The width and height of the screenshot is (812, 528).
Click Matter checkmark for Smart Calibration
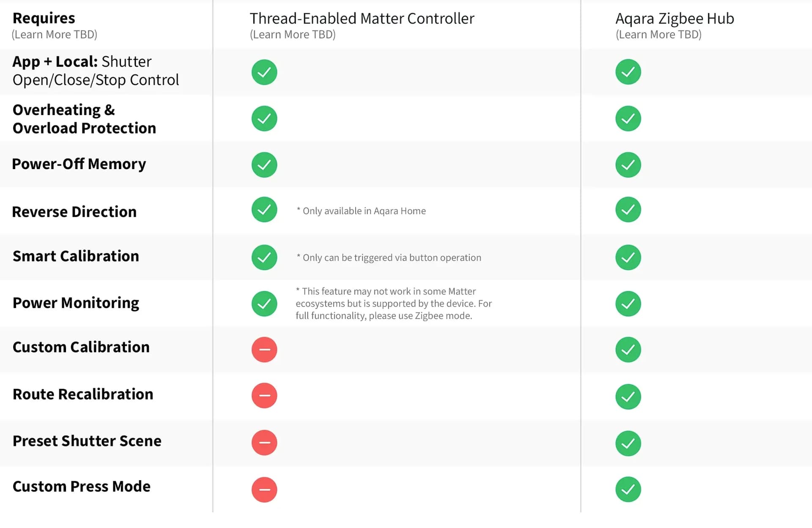(x=264, y=257)
